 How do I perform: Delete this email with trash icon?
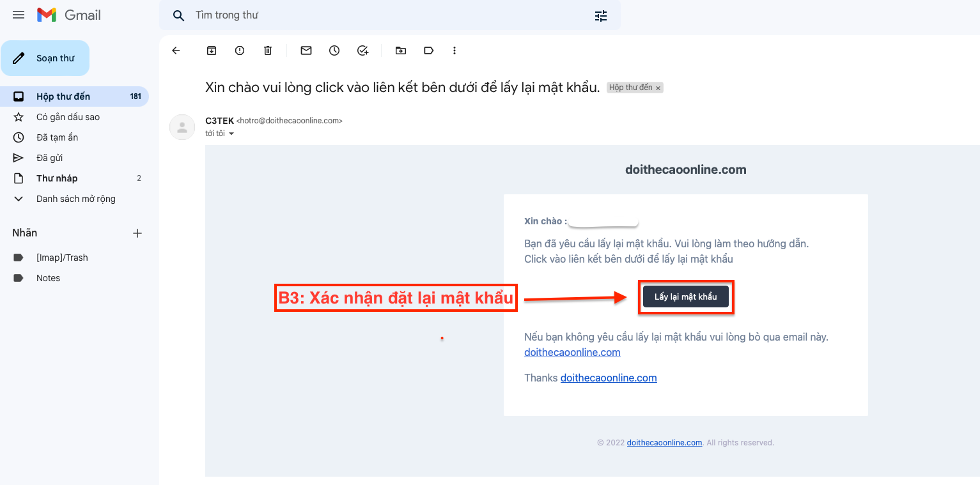click(x=268, y=50)
